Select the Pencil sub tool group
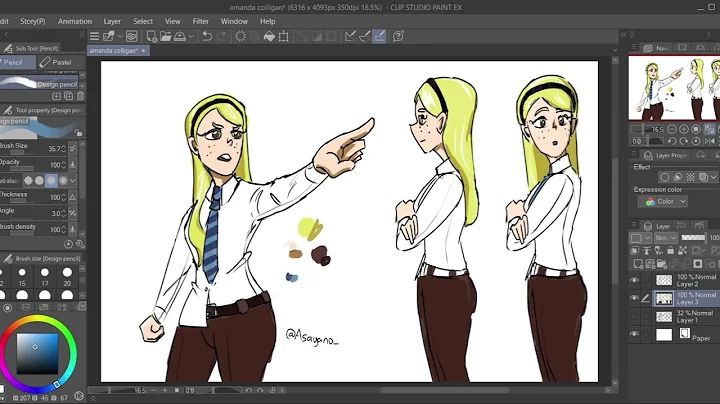The width and height of the screenshot is (720, 404). [17, 62]
